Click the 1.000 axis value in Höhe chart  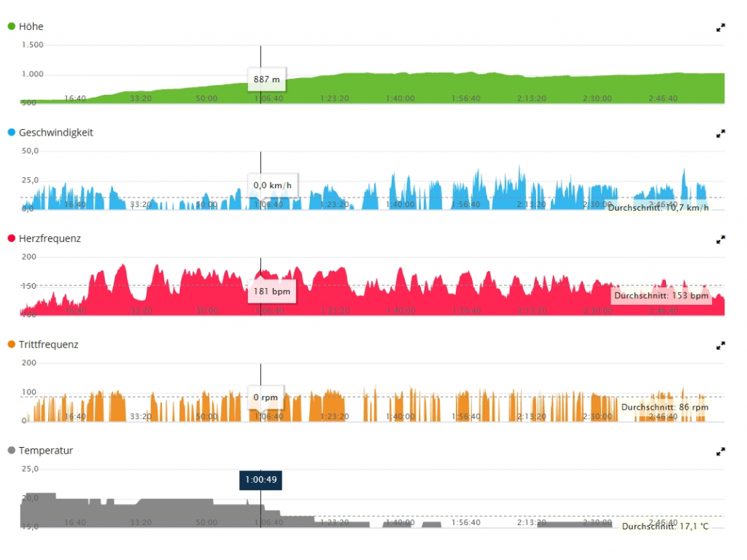click(32, 74)
